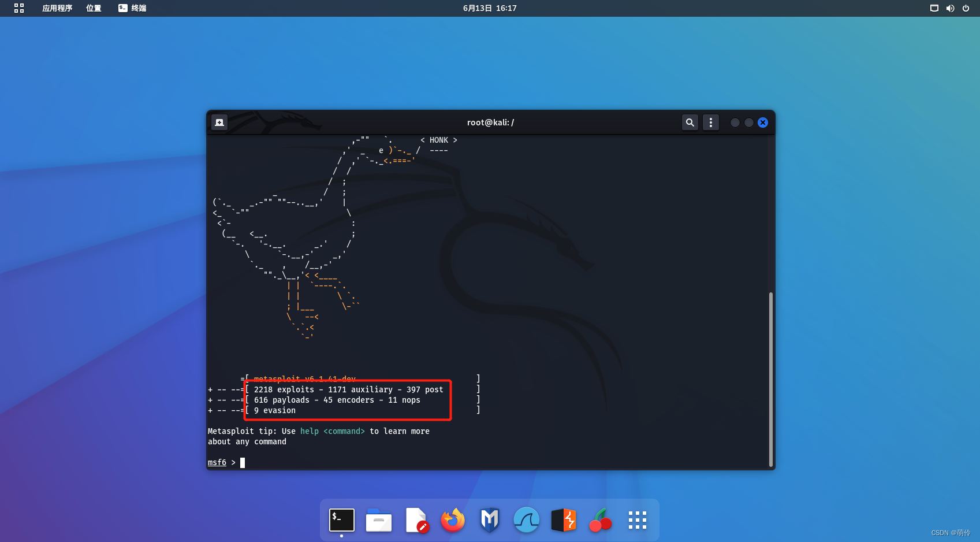This screenshot has height=542, width=980.
Task: Click the msf6 prompt input line
Action: [489, 462]
